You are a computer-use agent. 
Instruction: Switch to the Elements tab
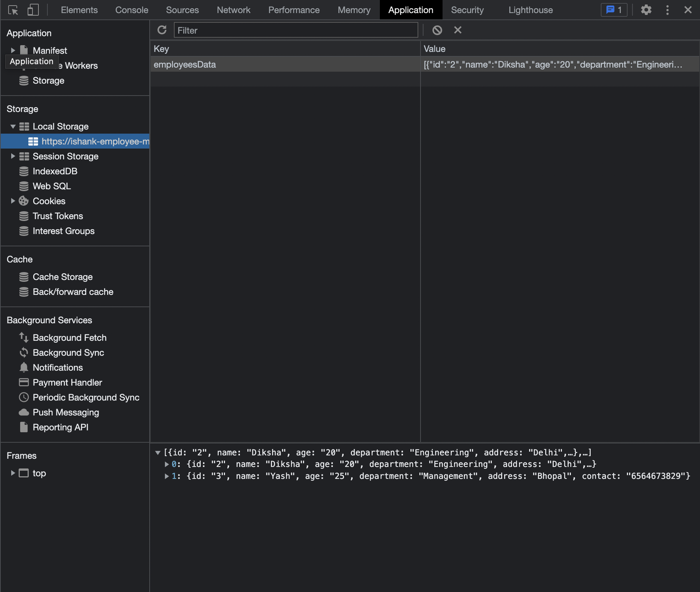(79, 10)
